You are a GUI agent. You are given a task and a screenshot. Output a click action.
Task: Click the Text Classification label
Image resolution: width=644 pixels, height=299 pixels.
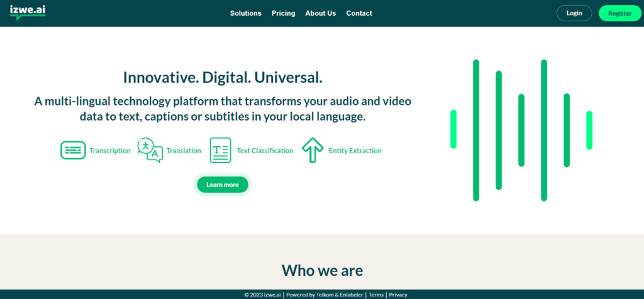pos(265,151)
